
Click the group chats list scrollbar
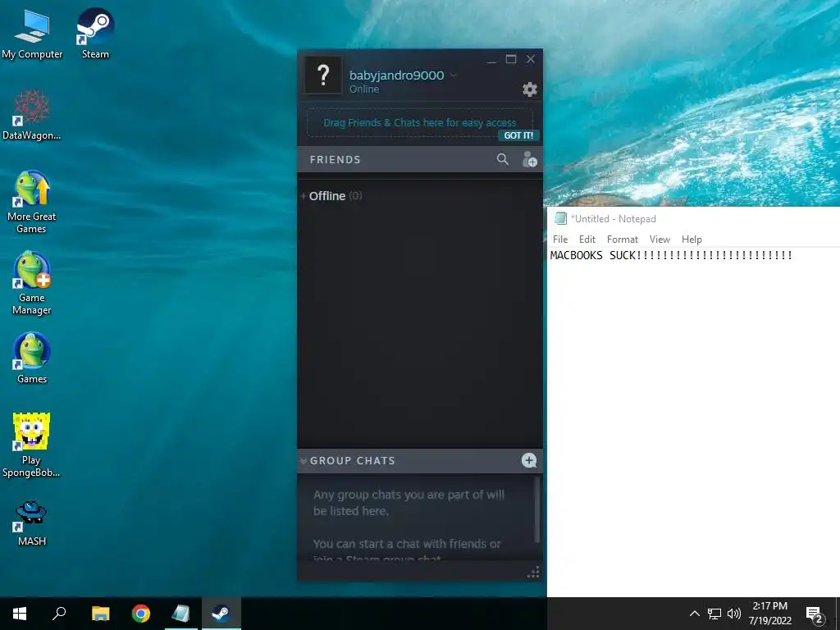click(536, 509)
